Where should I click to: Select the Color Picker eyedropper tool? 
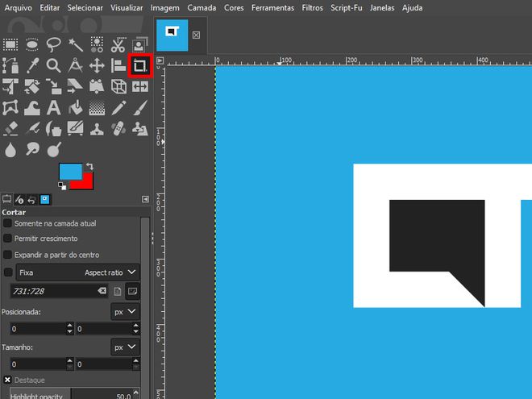pos(32,65)
